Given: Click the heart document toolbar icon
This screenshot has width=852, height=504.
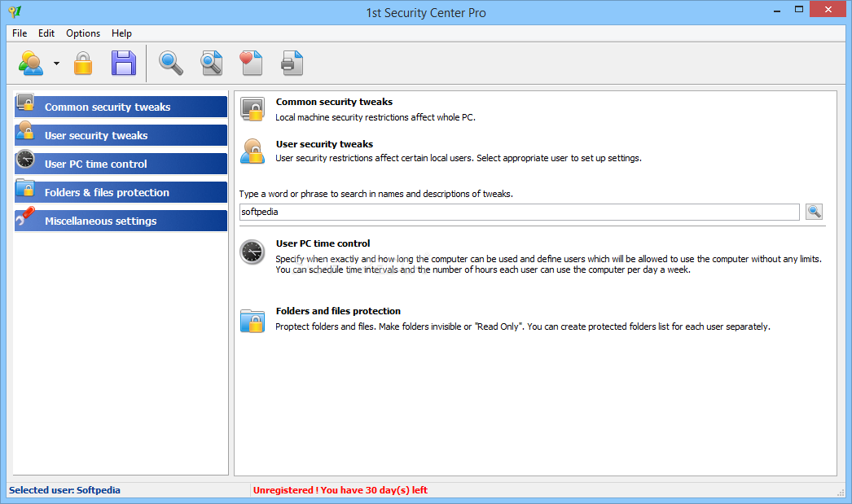Looking at the screenshot, I should pyautogui.click(x=251, y=63).
